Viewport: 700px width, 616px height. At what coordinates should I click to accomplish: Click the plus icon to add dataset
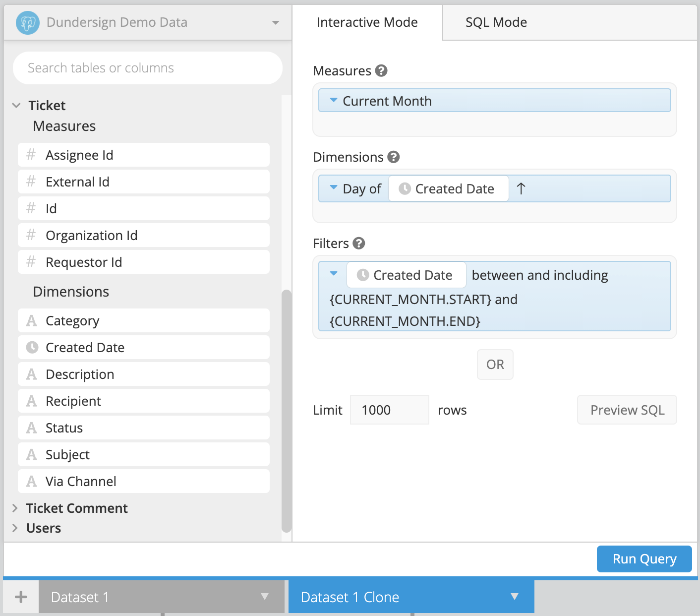[x=21, y=597]
